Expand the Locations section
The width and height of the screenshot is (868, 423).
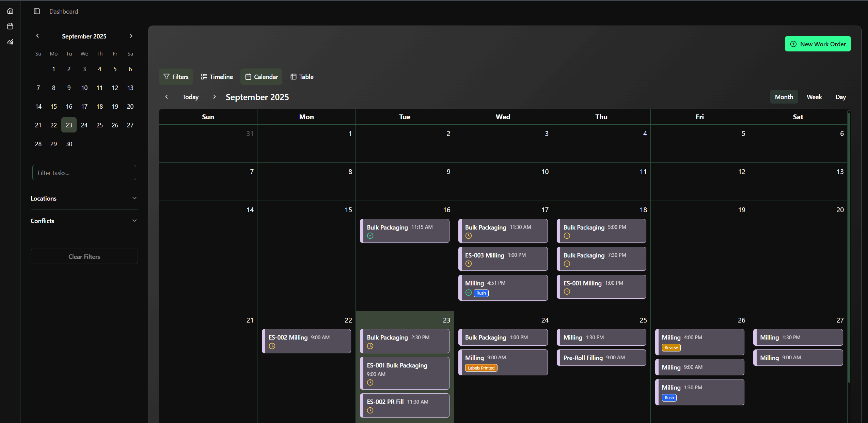click(84, 198)
